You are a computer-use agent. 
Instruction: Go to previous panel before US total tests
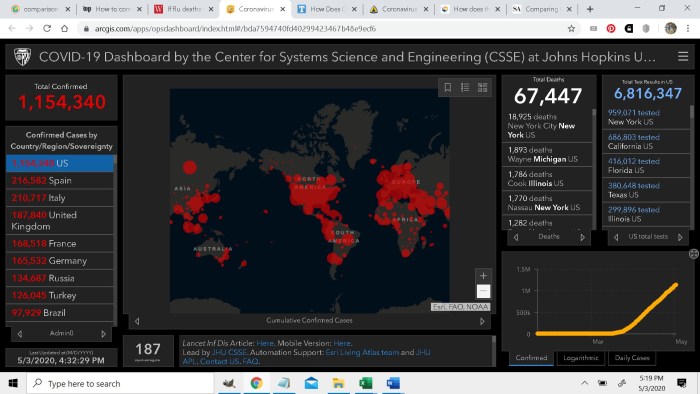pos(616,237)
